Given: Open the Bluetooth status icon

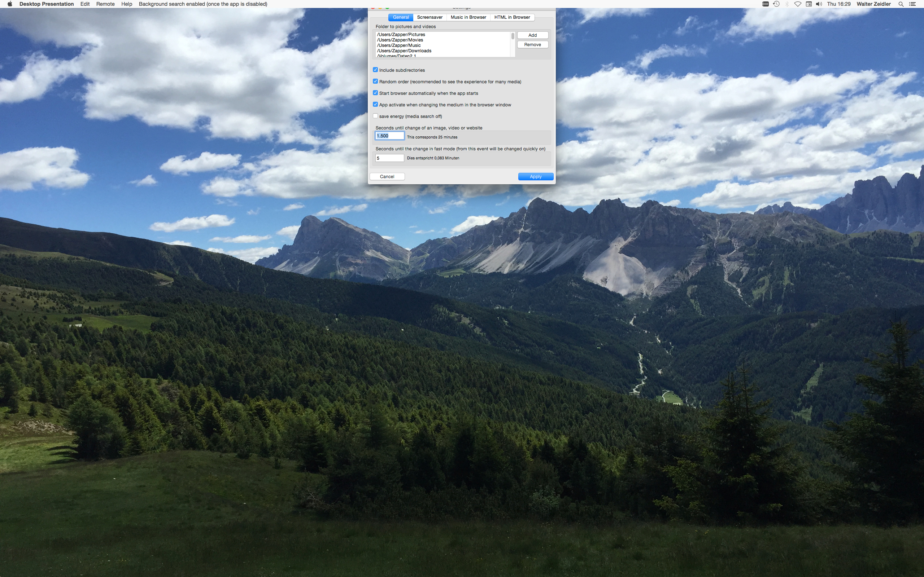Looking at the screenshot, I should pos(787,4).
